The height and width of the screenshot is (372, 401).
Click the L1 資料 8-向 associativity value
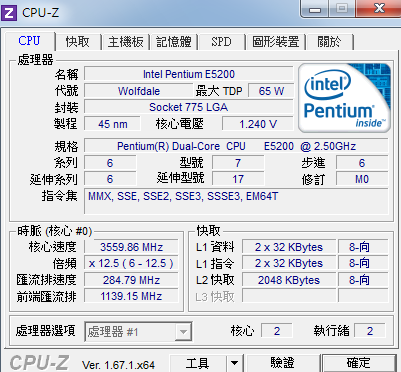click(x=363, y=247)
